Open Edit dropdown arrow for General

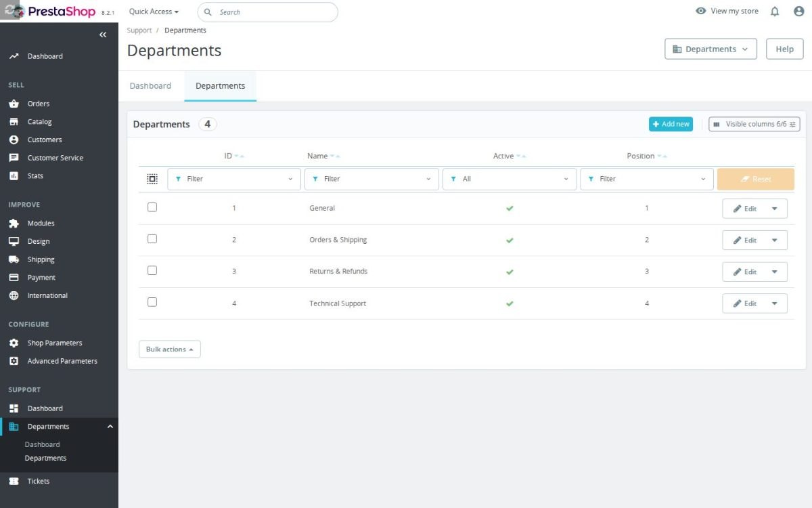point(775,209)
